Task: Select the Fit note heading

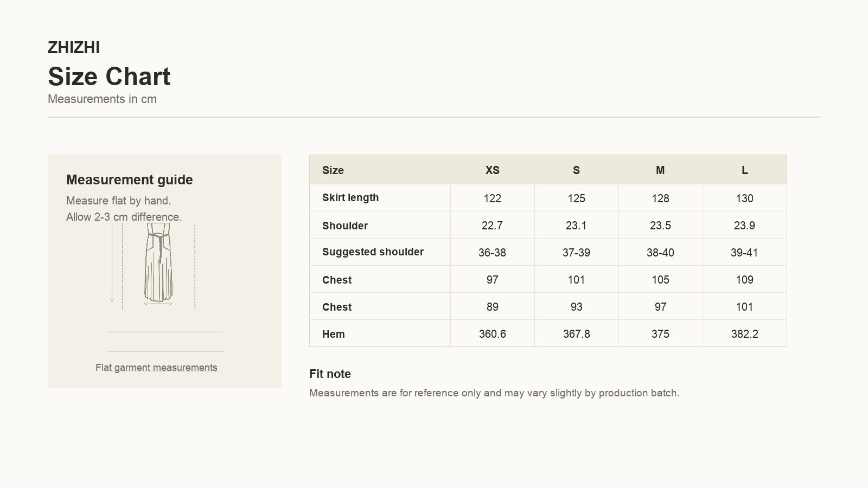Action: click(330, 374)
